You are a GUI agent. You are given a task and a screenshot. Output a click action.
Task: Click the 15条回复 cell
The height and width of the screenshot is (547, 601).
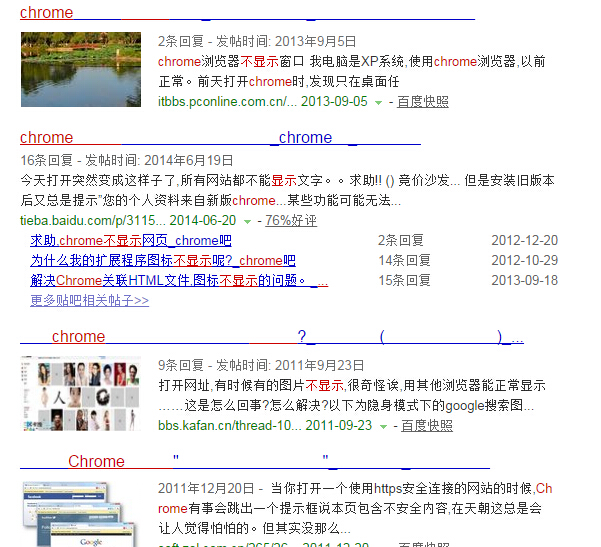point(404,280)
